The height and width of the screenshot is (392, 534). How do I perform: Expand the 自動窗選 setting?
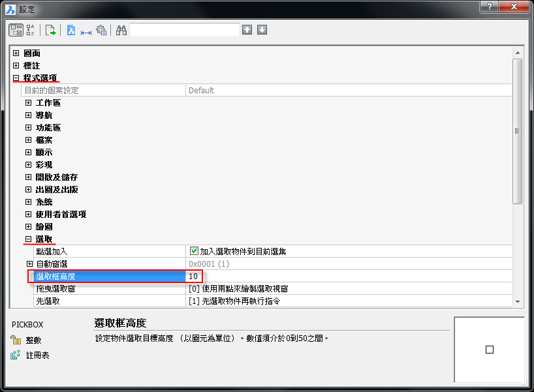pos(29,264)
